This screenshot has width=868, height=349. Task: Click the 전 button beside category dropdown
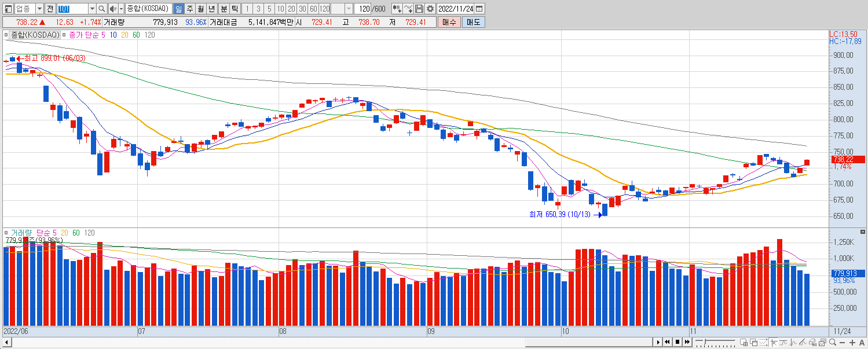click(x=50, y=9)
